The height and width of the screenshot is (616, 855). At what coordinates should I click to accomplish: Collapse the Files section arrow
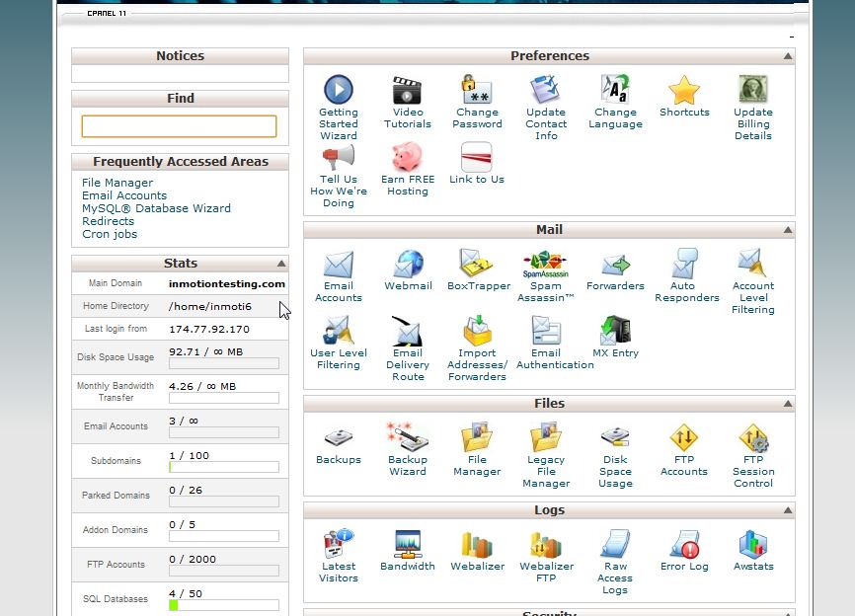tap(787, 404)
